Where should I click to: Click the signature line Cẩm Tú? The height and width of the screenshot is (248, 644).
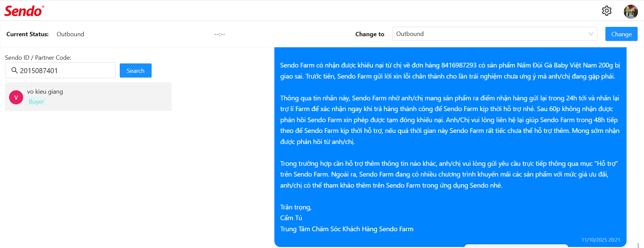[x=291, y=218]
